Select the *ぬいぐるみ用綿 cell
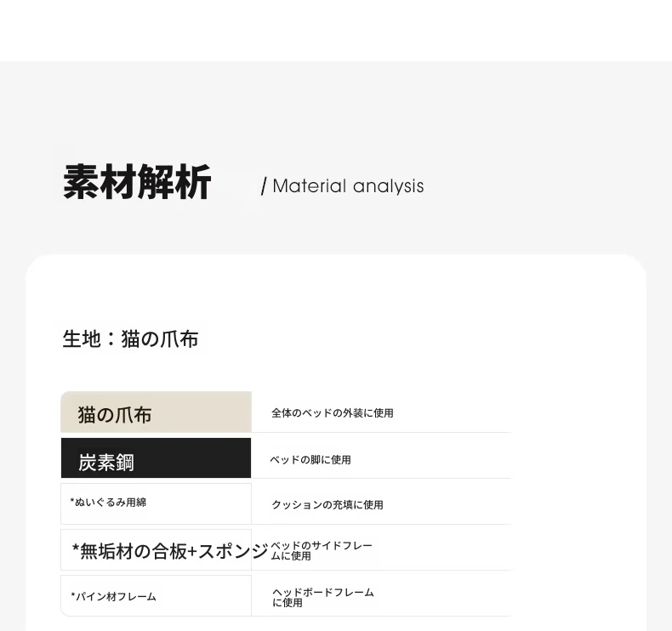This screenshot has width=672, height=631. point(156,503)
